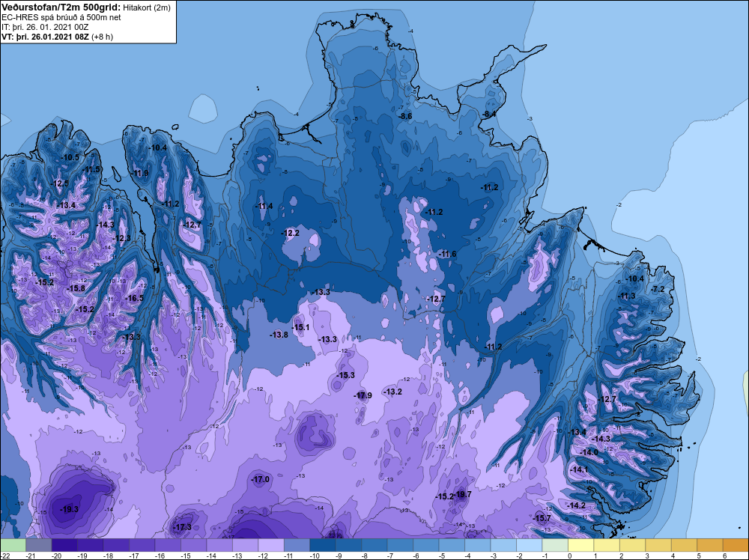749x560 pixels.
Task: Click the -15.7 temperature value
Action: click(542, 518)
